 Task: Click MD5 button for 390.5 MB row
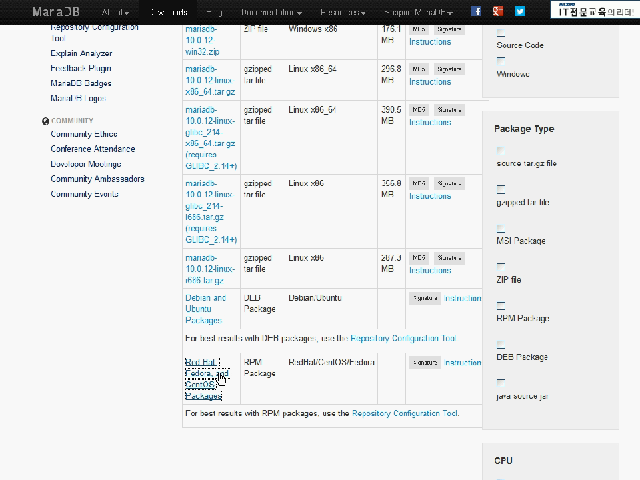419,110
